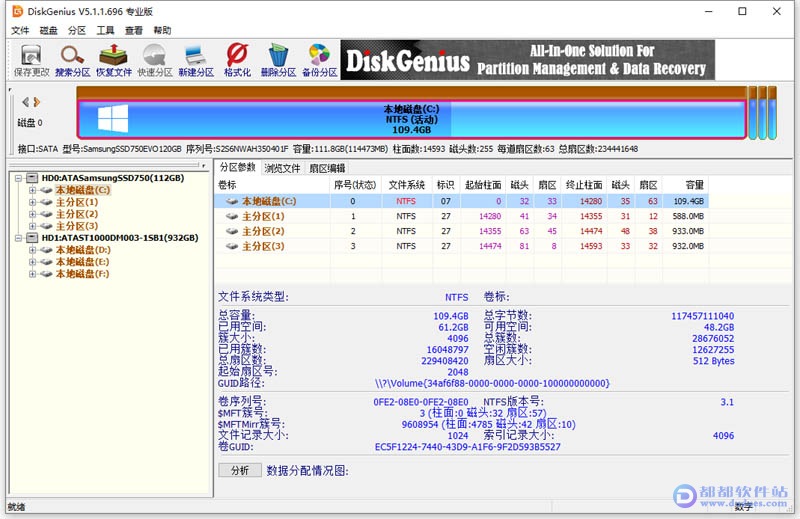Select HD0:ATASamsungSSD750(112GB) tree label
This screenshot has height=519, width=800.
[x=113, y=178]
